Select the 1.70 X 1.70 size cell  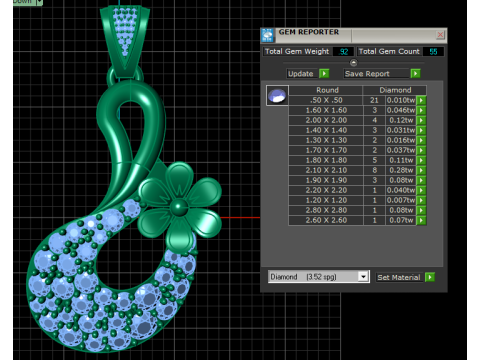[x=326, y=150]
